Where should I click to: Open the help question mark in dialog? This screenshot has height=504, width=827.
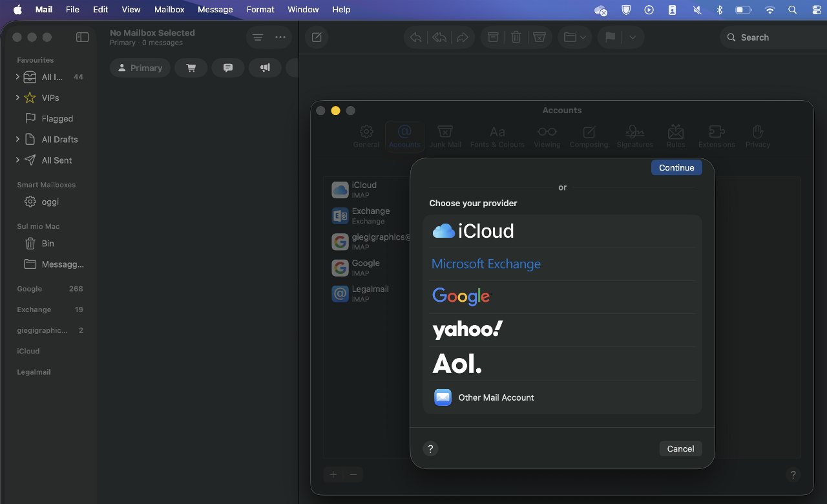[430, 448]
